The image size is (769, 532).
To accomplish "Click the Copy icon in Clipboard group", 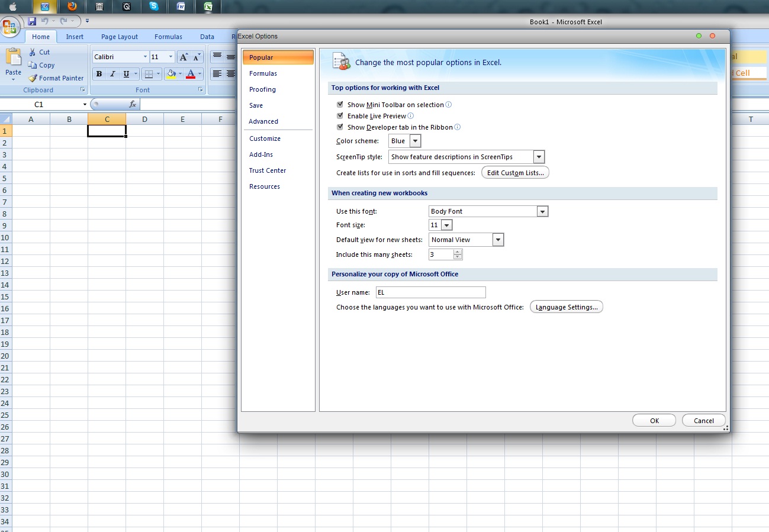I will [32, 65].
